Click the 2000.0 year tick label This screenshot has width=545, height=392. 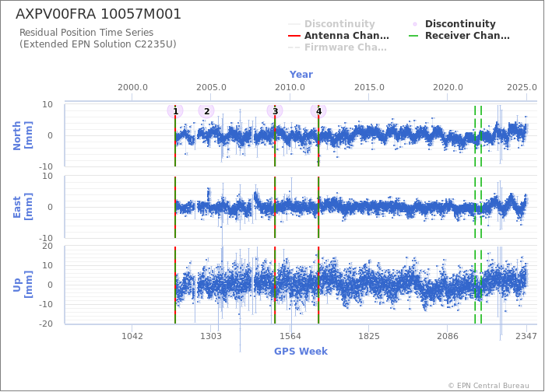132,87
